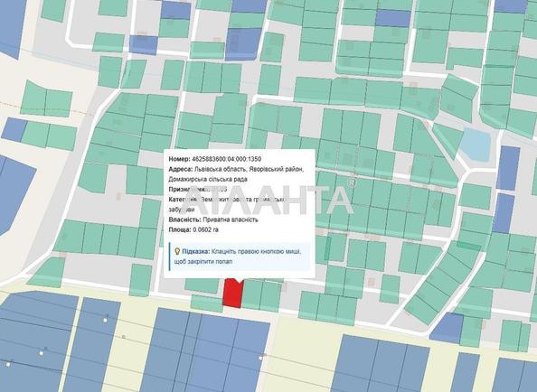537x392 pixels.
Task: Select the area value 0.0602 га
Action: coord(206,229)
